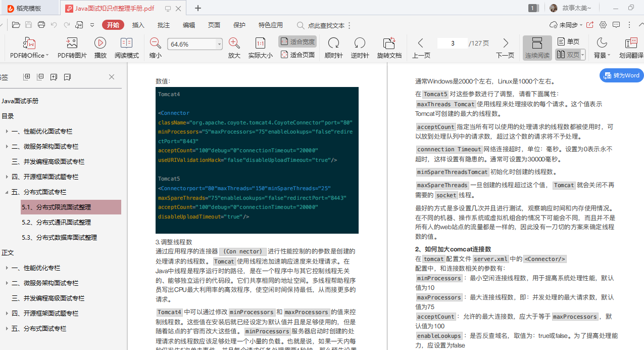
Task: Collapse 目录 五、分布式面试专栏 node
Action: tap(7, 192)
